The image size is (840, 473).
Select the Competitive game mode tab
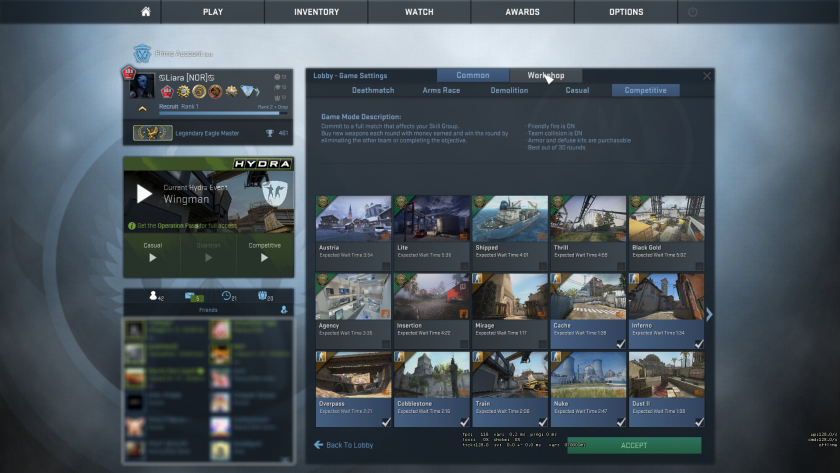pyautogui.click(x=646, y=91)
